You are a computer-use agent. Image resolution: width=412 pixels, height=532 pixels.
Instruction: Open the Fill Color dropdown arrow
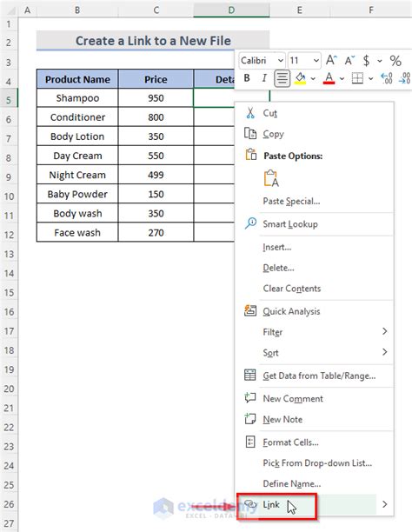coord(313,79)
